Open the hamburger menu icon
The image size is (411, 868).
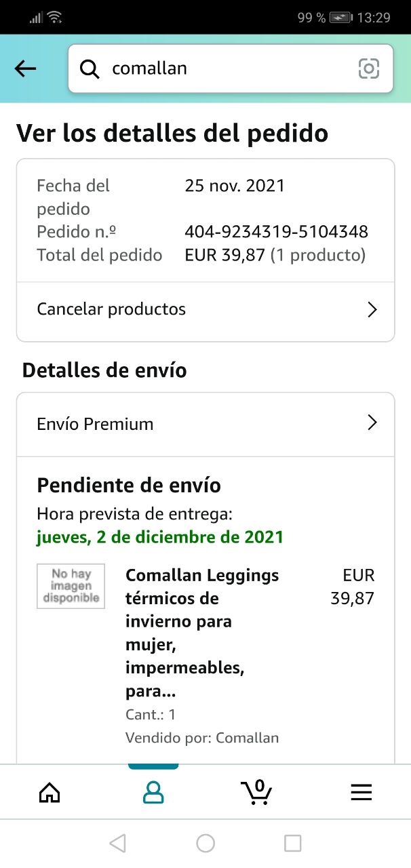[361, 792]
